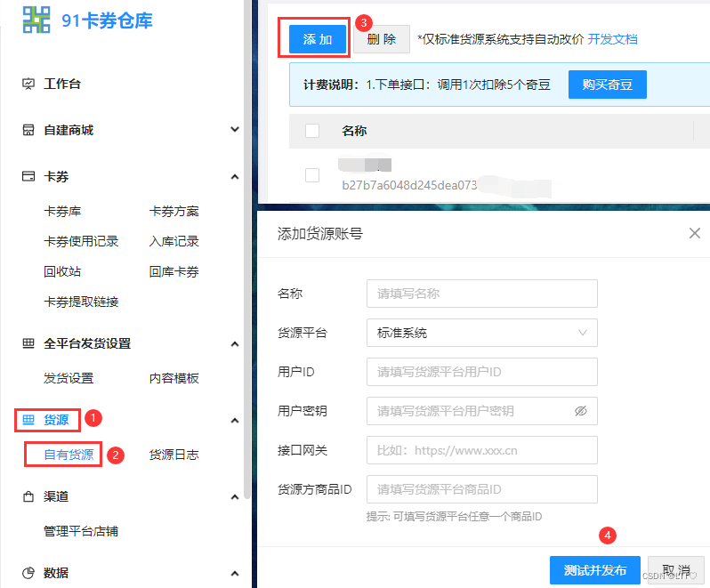710x588 pixels.
Task: Check the b27b7a6048 row checkbox
Action: tap(312, 175)
